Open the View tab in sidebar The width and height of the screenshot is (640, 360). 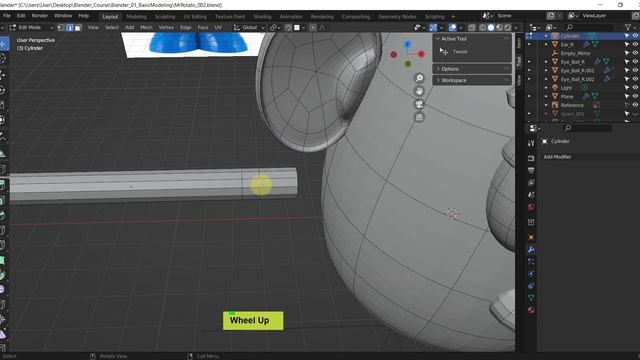point(519,80)
